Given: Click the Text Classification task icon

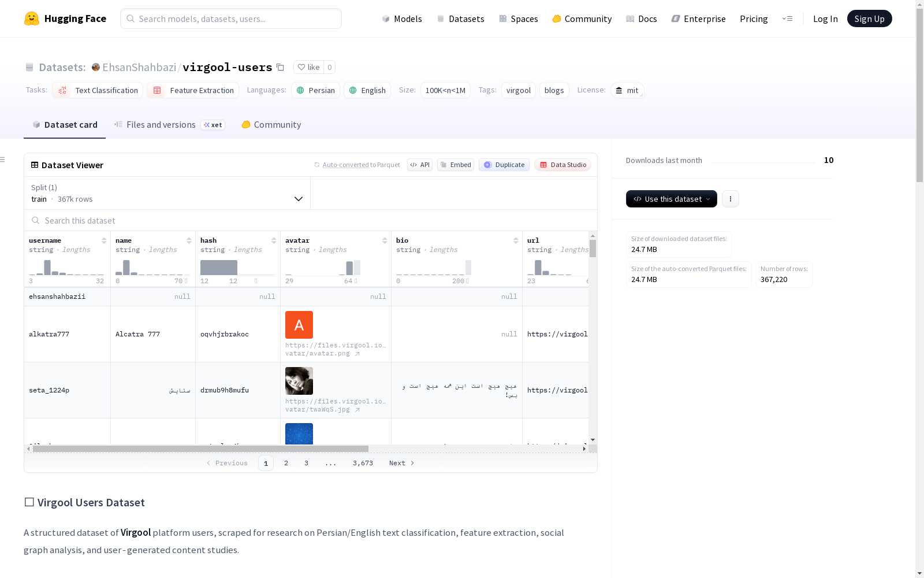Looking at the screenshot, I should [62, 90].
